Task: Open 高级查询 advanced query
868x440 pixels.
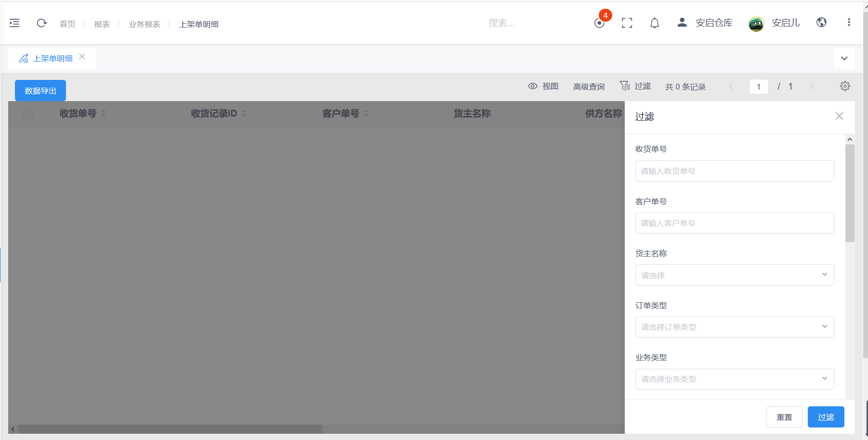Action: click(589, 87)
